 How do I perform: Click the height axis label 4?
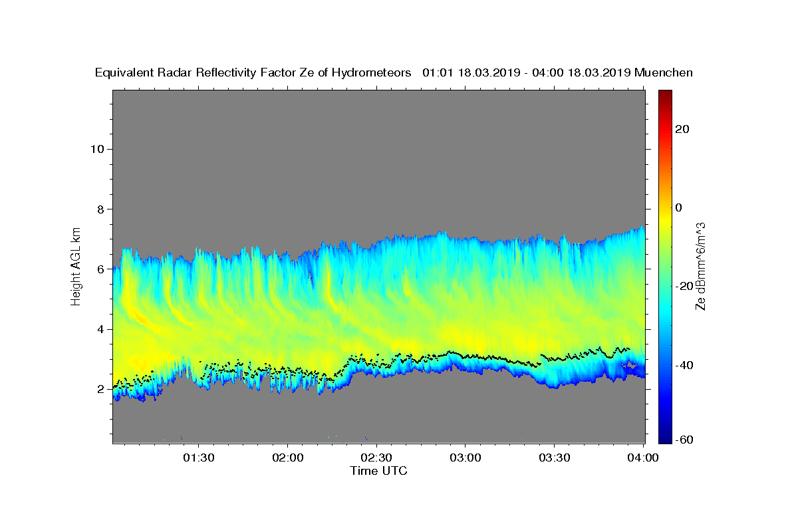pos(101,329)
